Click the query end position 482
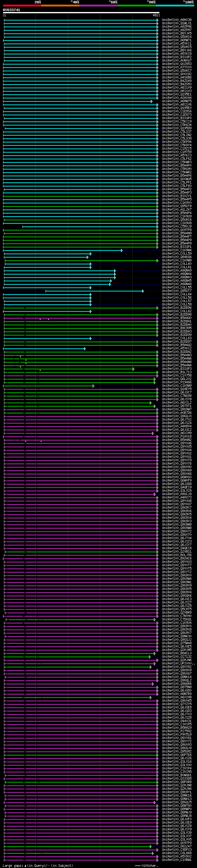 155,15
